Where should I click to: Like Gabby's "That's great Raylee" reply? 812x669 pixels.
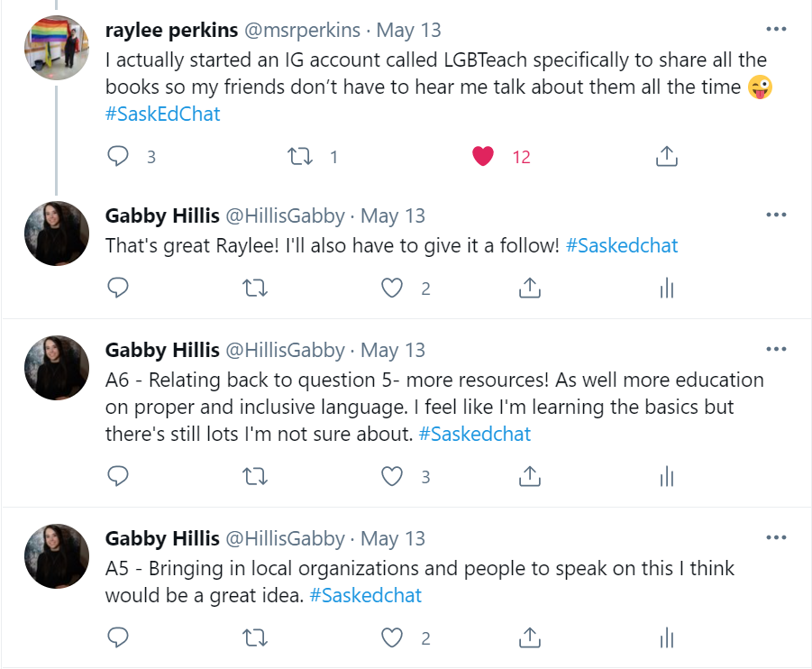tap(392, 289)
